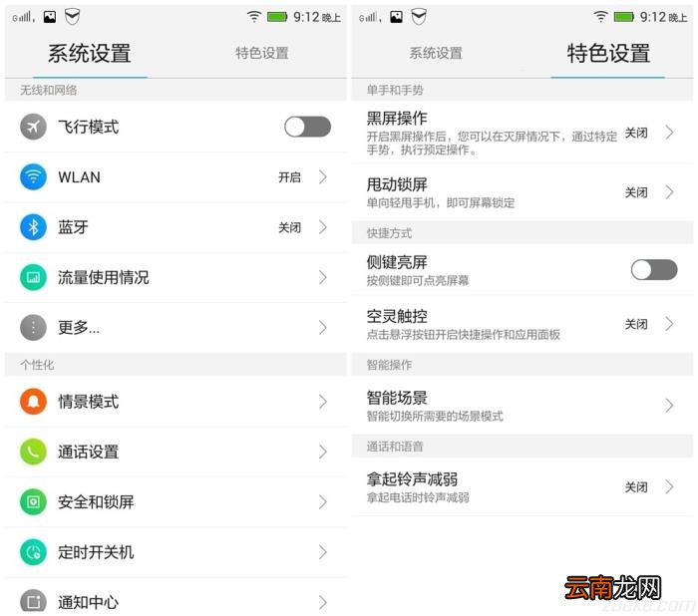Tap left screen shield status icon

coord(72,17)
